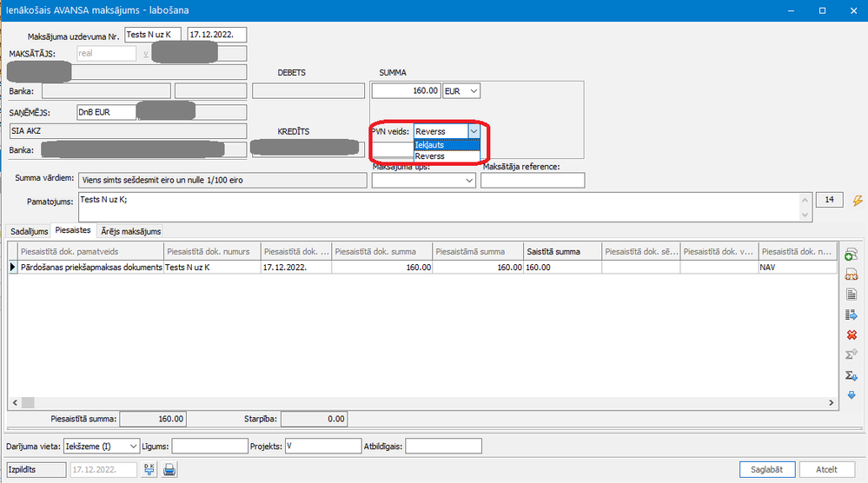868x483 pixels.
Task: Click row indicator arrow of linked document row
Action: pyautogui.click(x=13, y=268)
